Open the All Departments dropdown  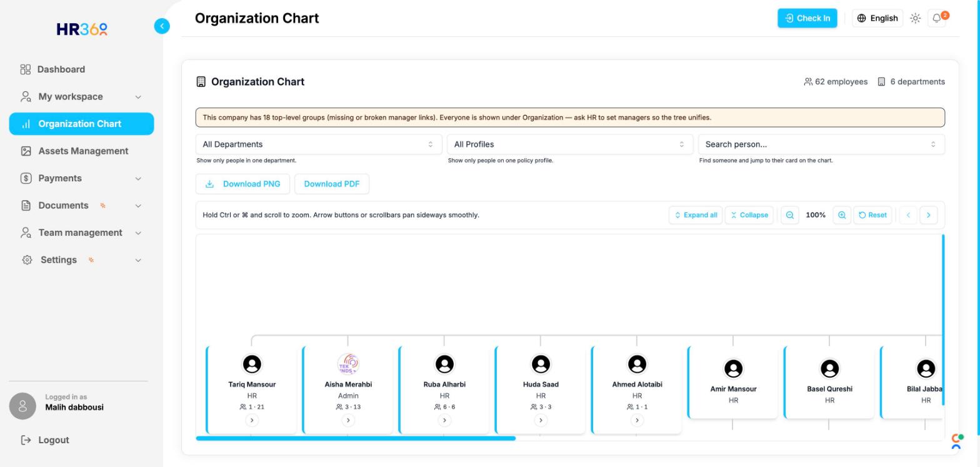click(319, 144)
